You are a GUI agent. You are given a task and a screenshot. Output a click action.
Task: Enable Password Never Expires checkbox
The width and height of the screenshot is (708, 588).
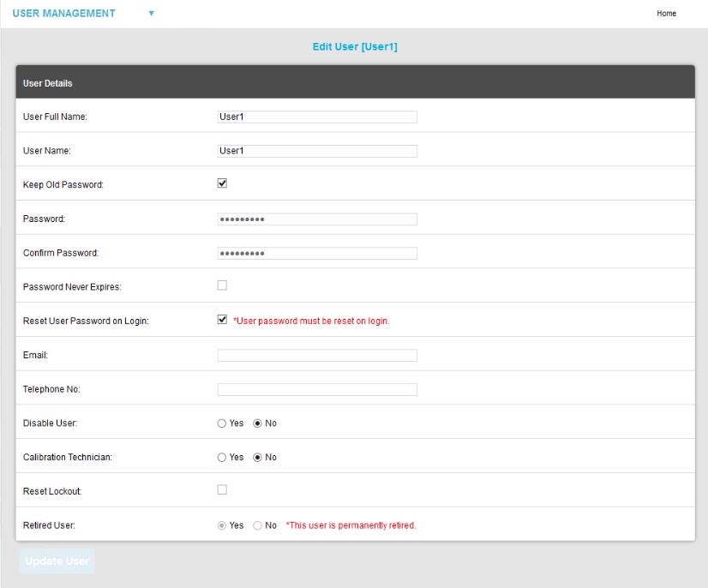[x=222, y=285]
